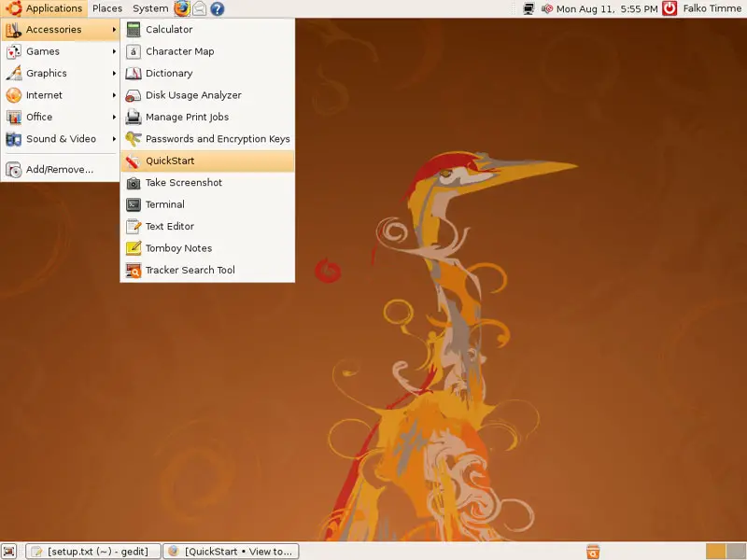Click the volume speaker tray icon
747x560 pixels.
click(547, 8)
